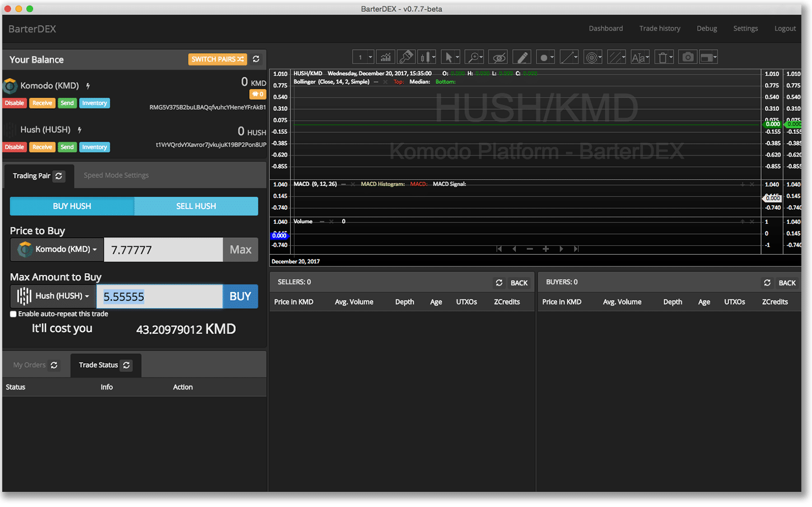Screen dimensions: 812x507
Task: Open Settings in top navigation
Action: [745, 29]
